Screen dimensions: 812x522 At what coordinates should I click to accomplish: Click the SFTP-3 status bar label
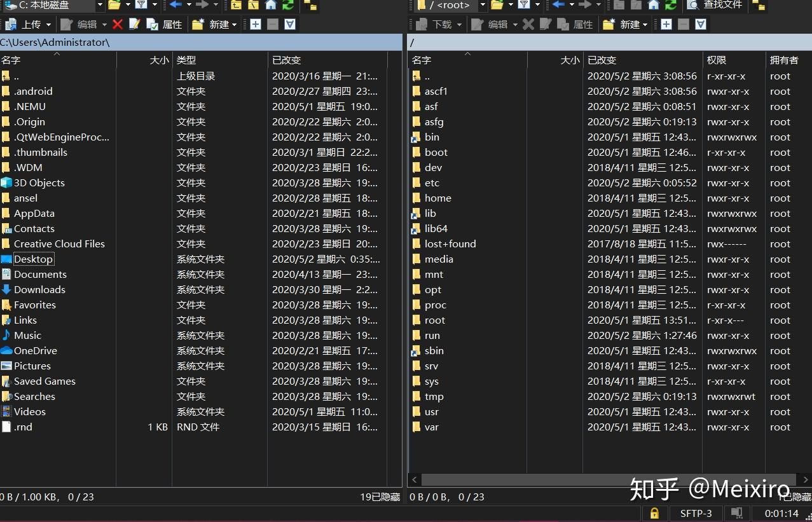click(x=695, y=513)
